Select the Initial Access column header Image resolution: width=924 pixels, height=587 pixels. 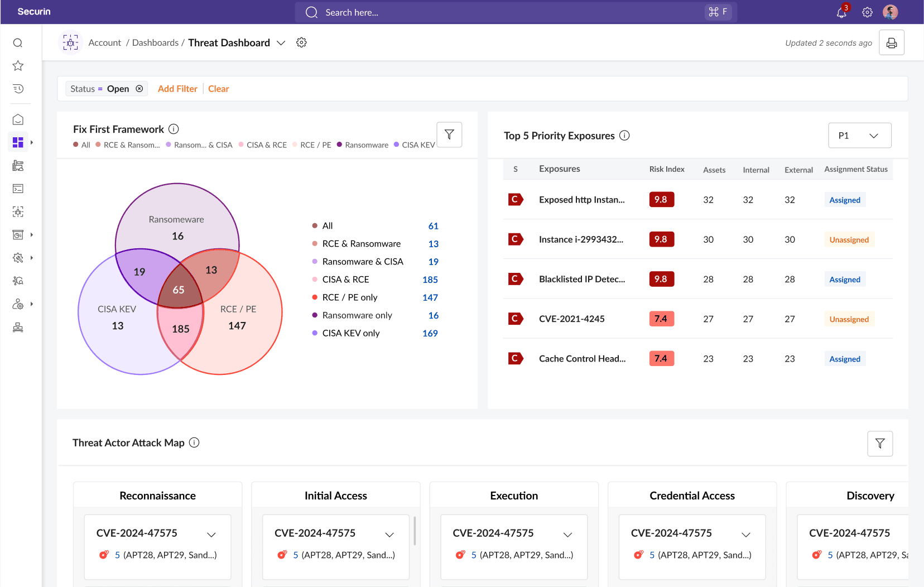335,495
